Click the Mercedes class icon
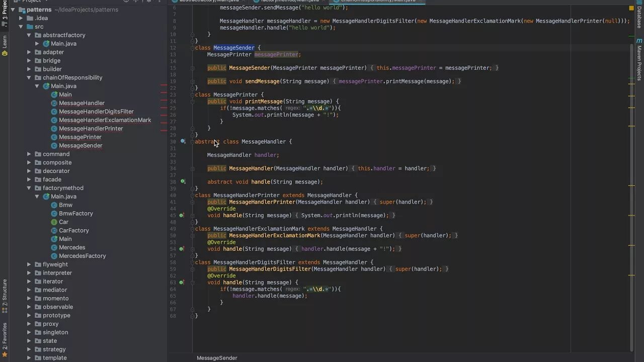Image resolution: width=644 pixels, height=362 pixels. (54, 247)
